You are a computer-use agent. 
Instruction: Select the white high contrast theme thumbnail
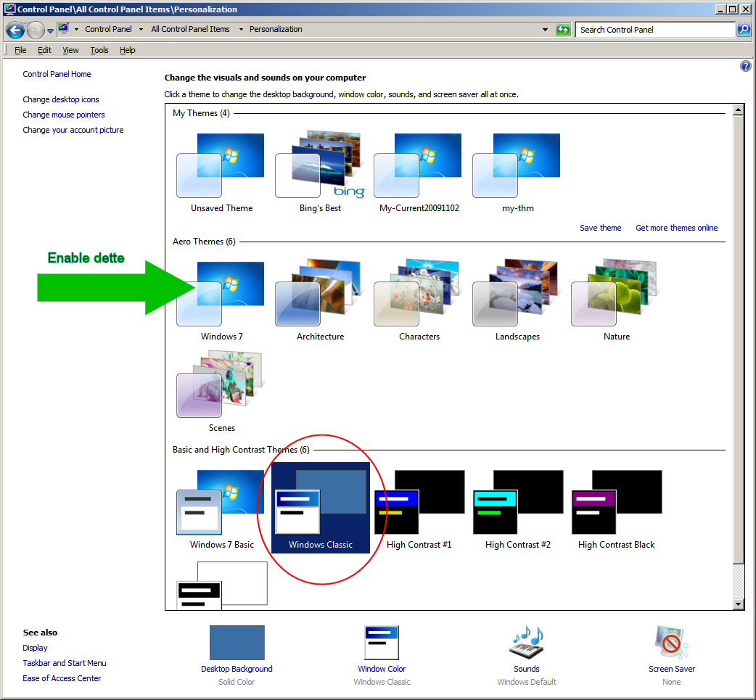click(222, 585)
